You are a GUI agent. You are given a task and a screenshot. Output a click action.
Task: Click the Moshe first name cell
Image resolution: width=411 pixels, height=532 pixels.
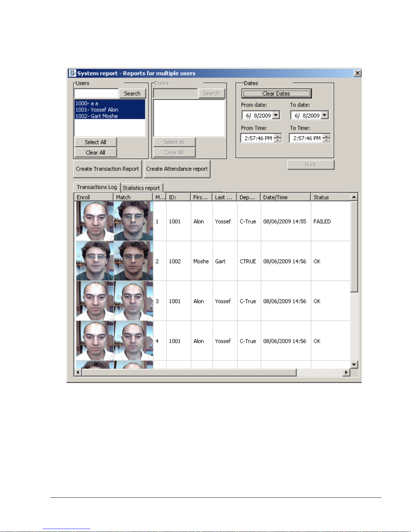[201, 261]
